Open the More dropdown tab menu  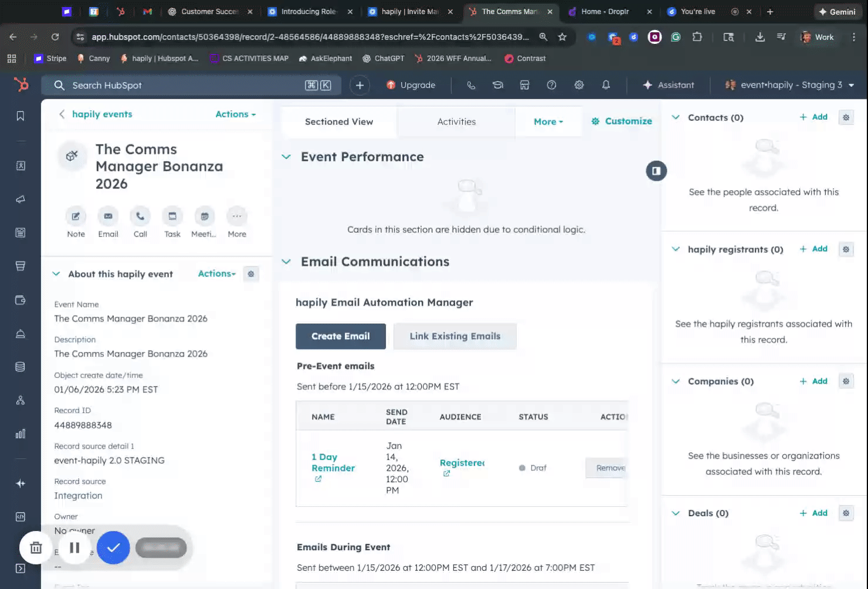(548, 121)
